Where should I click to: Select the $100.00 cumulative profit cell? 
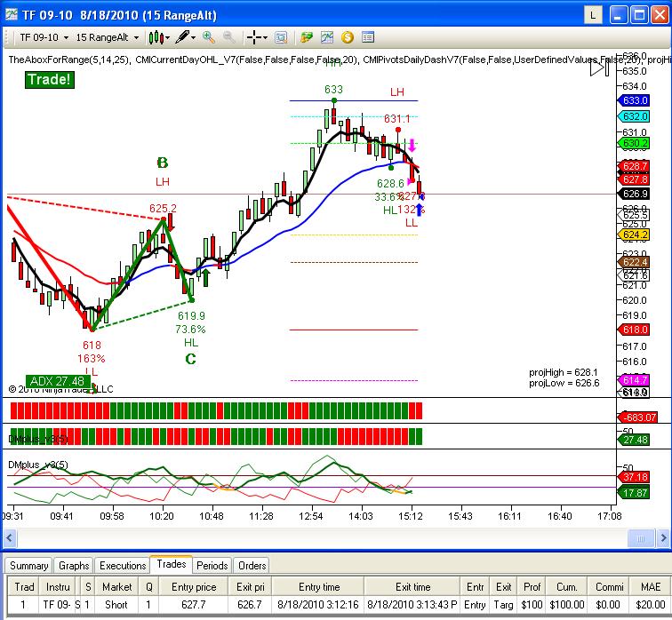(x=566, y=605)
